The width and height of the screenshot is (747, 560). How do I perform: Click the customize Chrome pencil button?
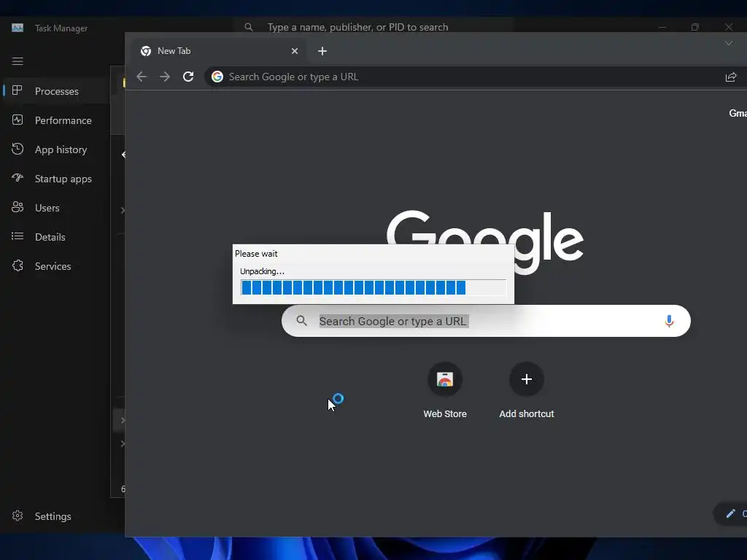[x=731, y=513]
